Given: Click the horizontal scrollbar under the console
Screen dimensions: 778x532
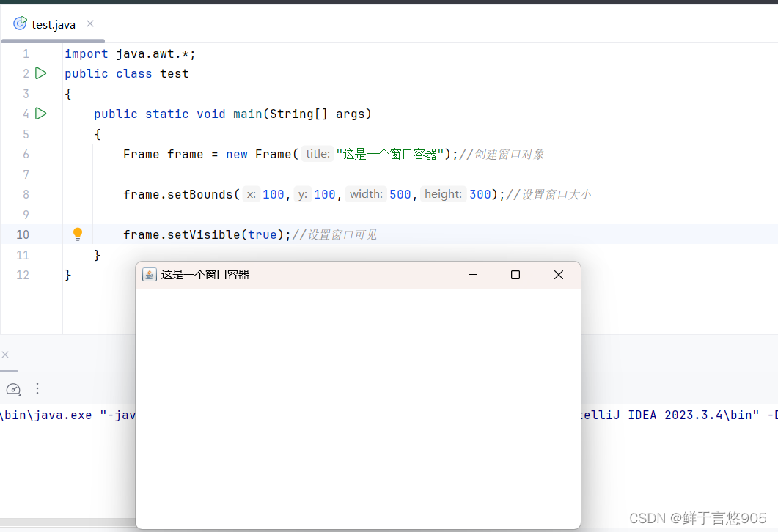Looking at the screenshot, I should pos(67,522).
